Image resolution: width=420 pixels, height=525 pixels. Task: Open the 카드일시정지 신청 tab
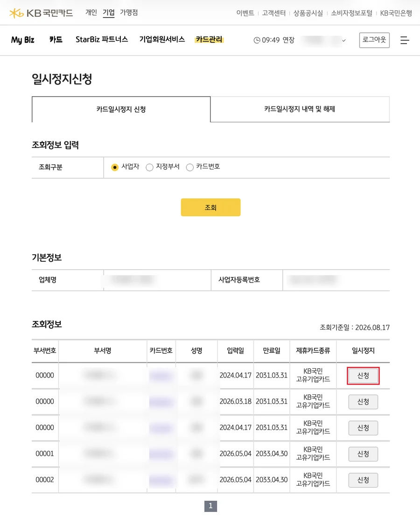(x=121, y=109)
